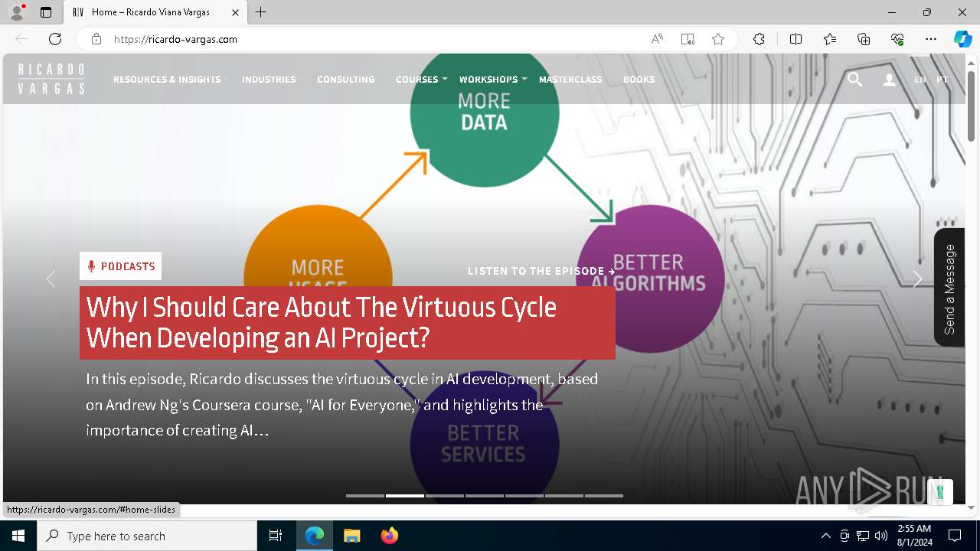
Task: Open the Virtuous Cycle article headline
Action: [x=348, y=322]
